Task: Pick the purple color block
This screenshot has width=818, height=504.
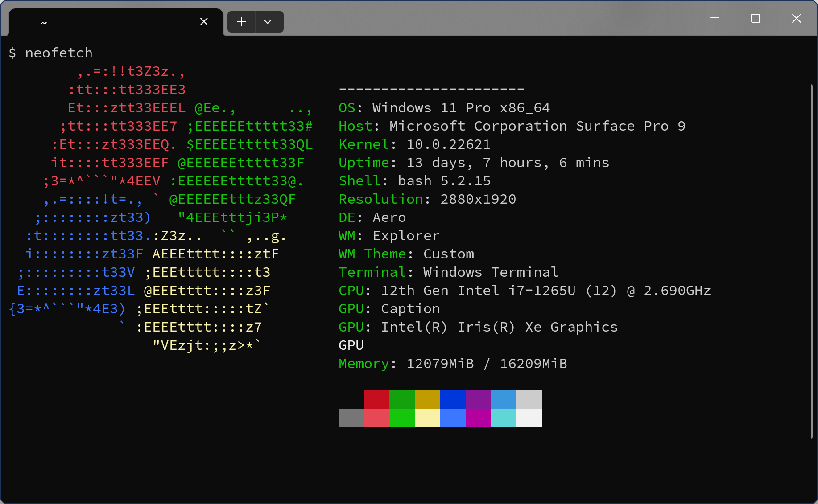Action: 478,399
